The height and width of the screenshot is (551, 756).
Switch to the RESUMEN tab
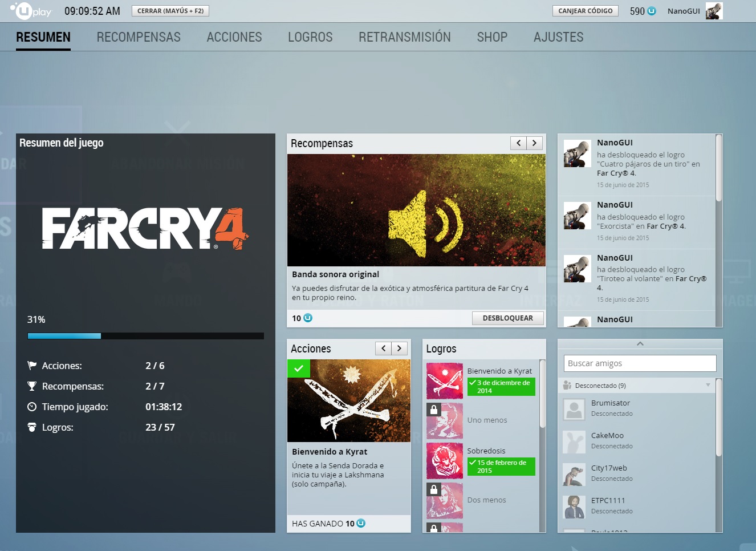(x=43, y=37)
